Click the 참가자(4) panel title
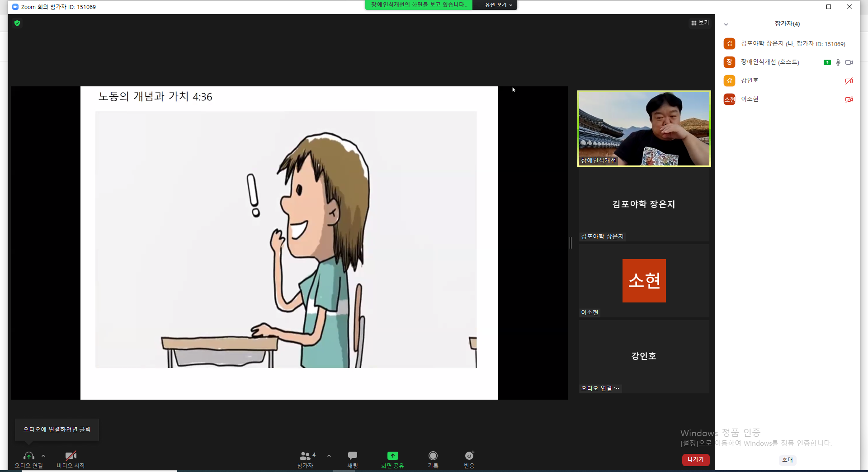 (x=787, y=24)
